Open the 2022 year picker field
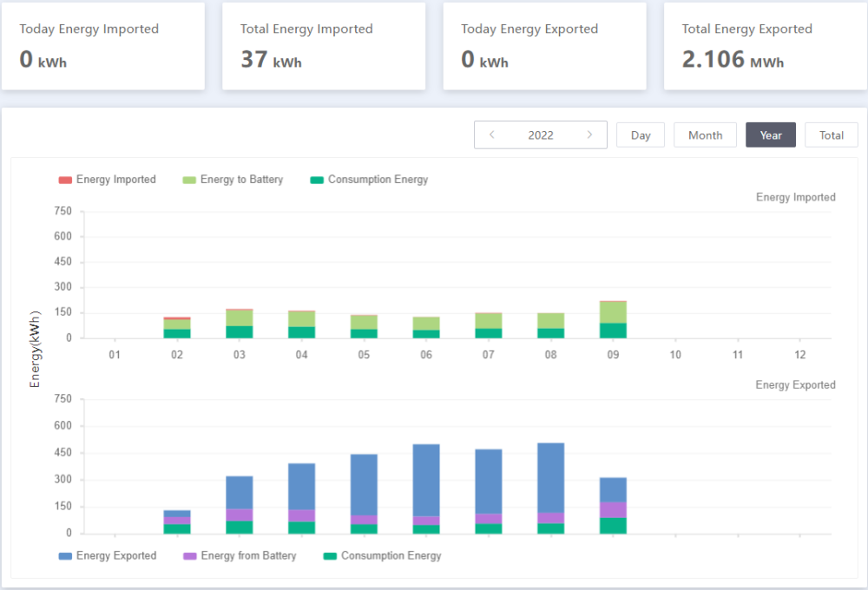The width and height of the screenshot is (868, 590). click(x=541, y=135)
